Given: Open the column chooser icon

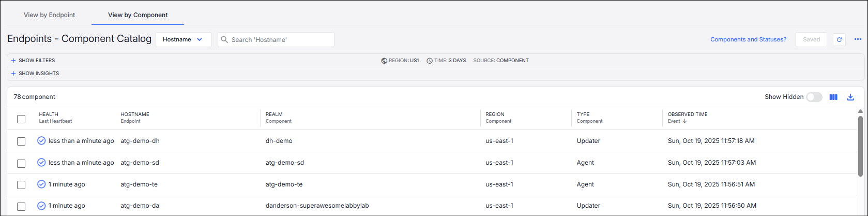Looking at the screenshot, I should 833,97.
